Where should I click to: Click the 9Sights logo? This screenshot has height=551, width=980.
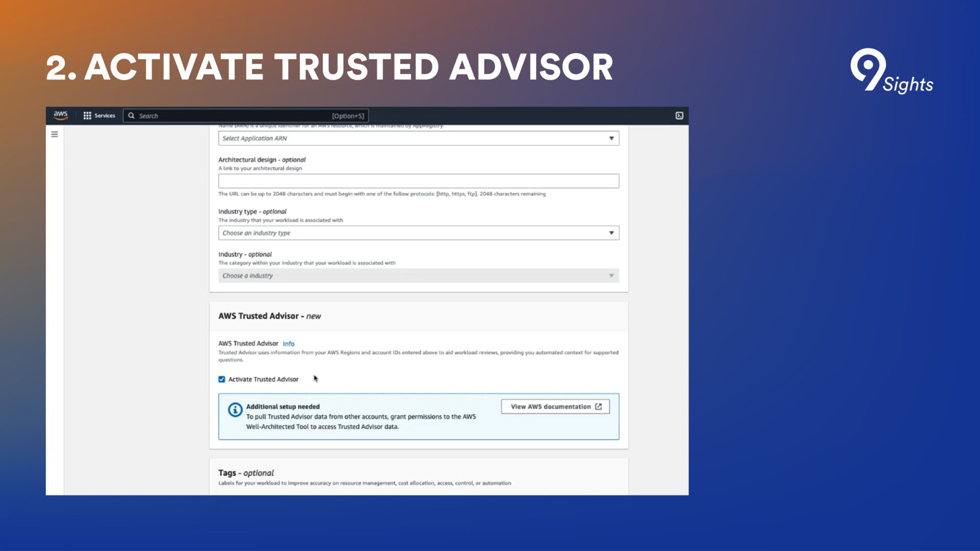coord(891,71)
